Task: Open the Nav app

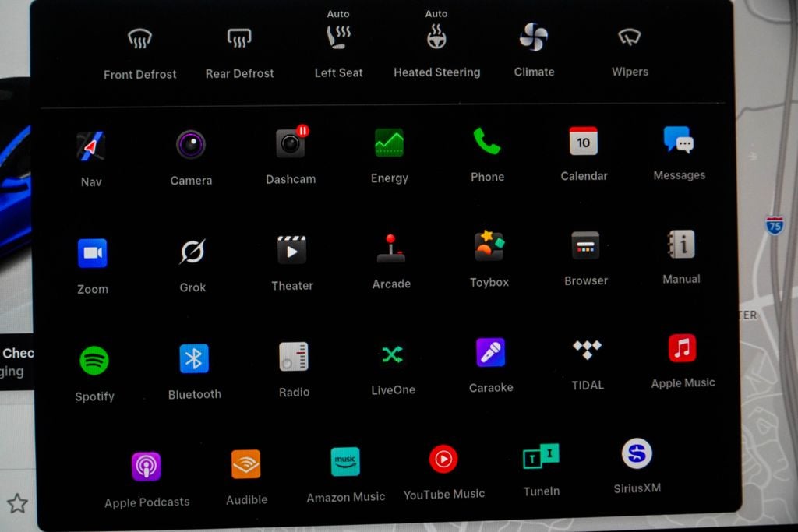Action: click(x=91, y=146)
